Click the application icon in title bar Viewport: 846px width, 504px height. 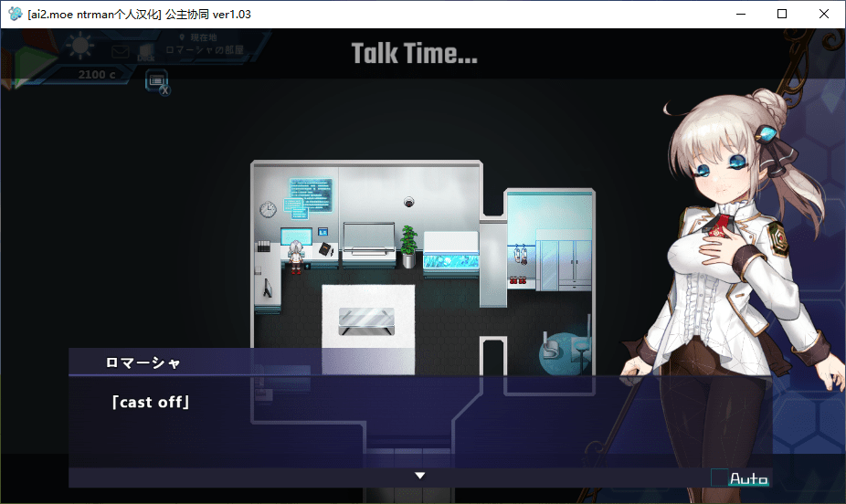coord(15,14)
